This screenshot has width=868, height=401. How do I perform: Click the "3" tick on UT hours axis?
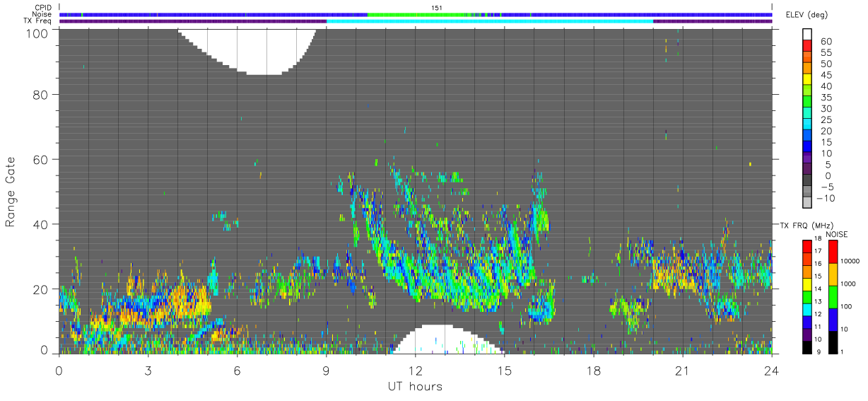coord(148,371)
